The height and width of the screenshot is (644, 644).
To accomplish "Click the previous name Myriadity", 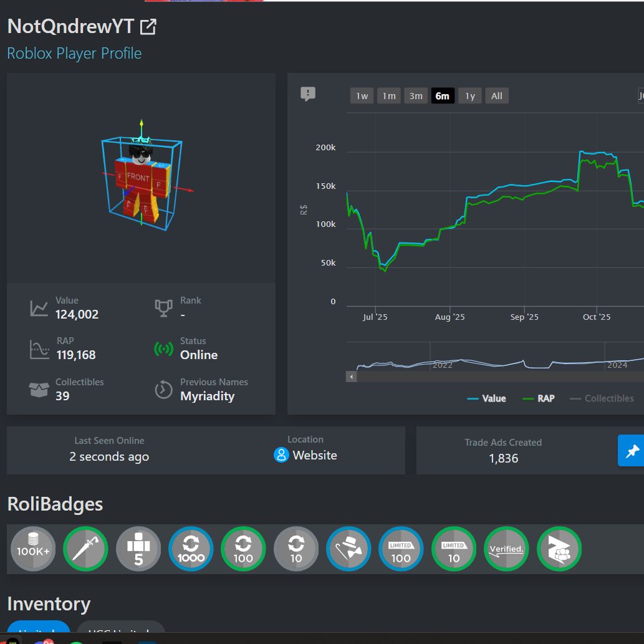I will [208, 396].
